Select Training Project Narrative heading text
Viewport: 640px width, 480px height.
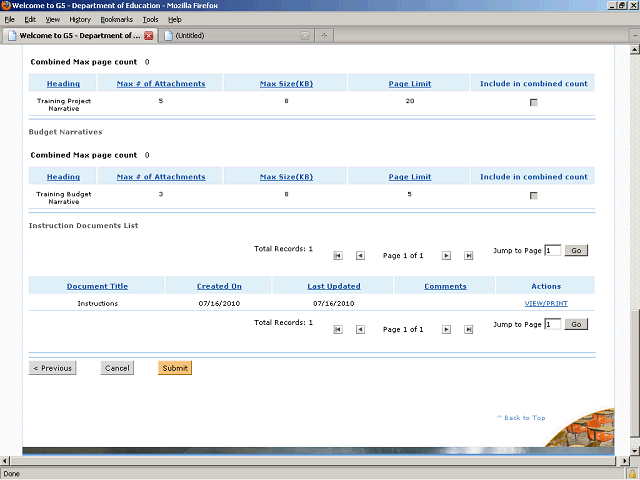pos(64,104)
